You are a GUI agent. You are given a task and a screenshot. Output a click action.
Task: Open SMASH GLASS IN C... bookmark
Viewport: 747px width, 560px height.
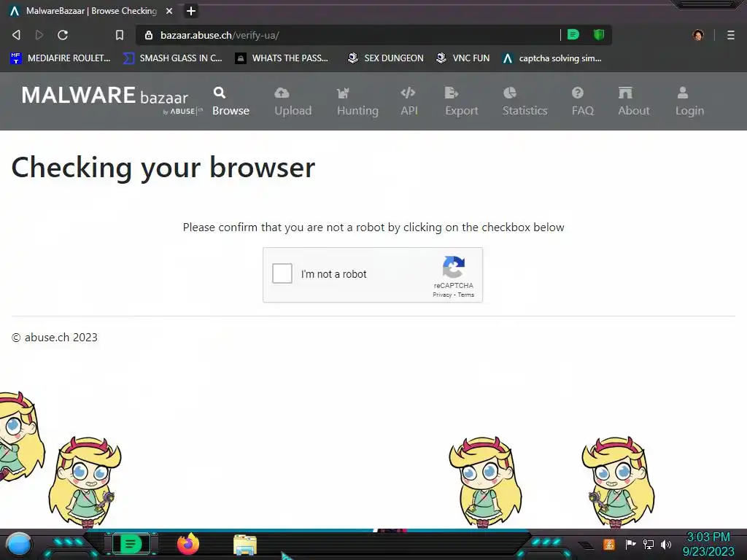(172, 58)
